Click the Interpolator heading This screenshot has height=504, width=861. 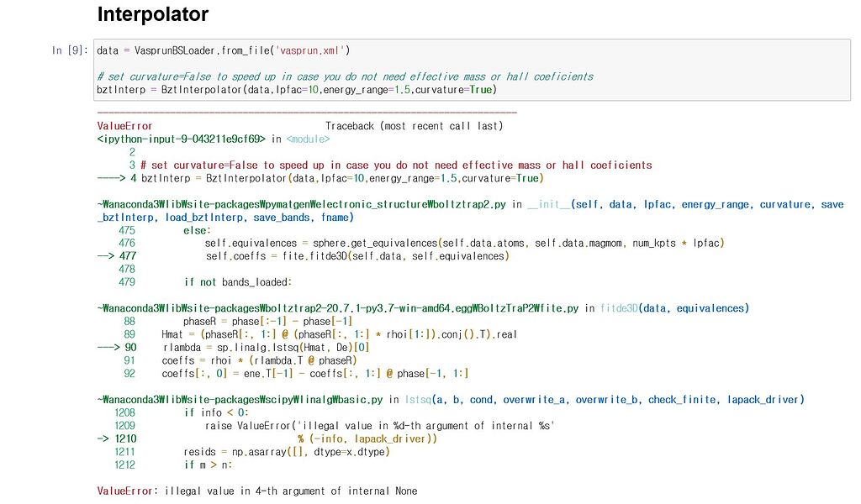coord(153,15)
